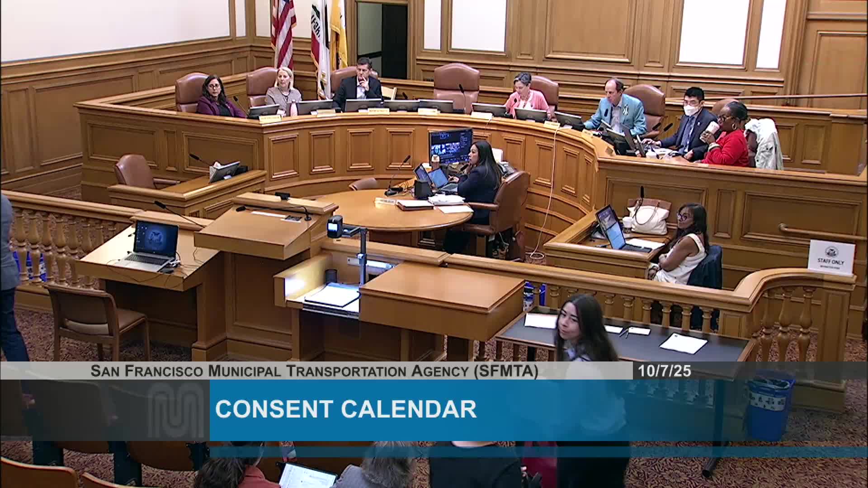The width and height of the screenshot is (868, 488).
Task: Click the empty center chair on the dais
Action: click(456, 82)
